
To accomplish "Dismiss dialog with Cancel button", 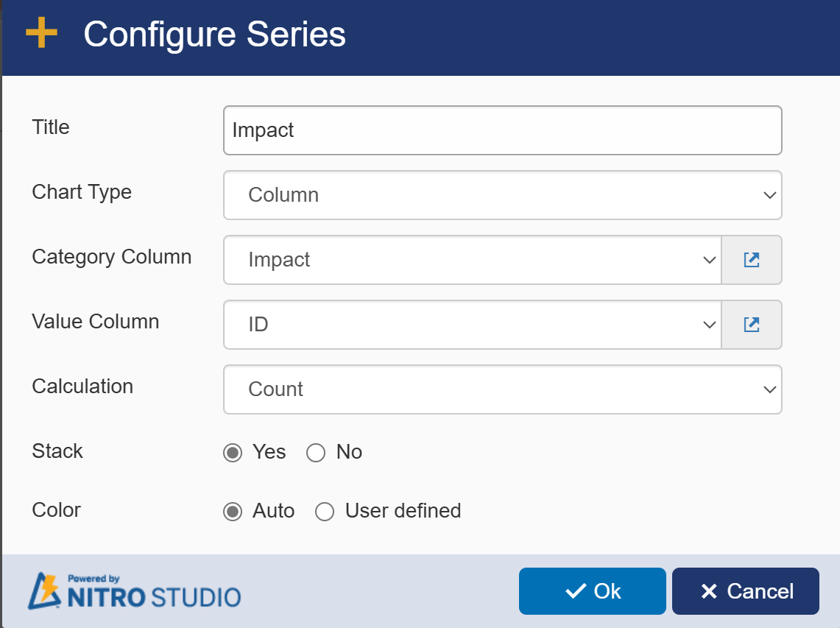I will point(746,591).
